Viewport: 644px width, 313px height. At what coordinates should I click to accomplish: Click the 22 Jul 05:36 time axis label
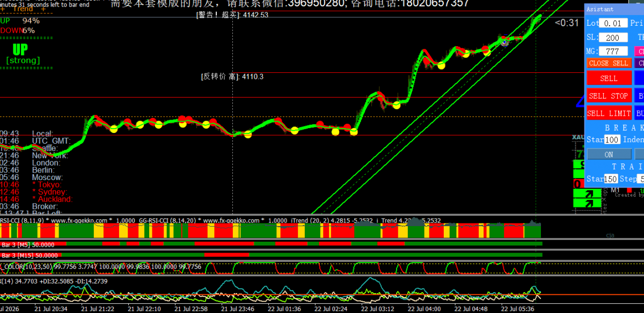pyautogui.click(x=518, y=309)
